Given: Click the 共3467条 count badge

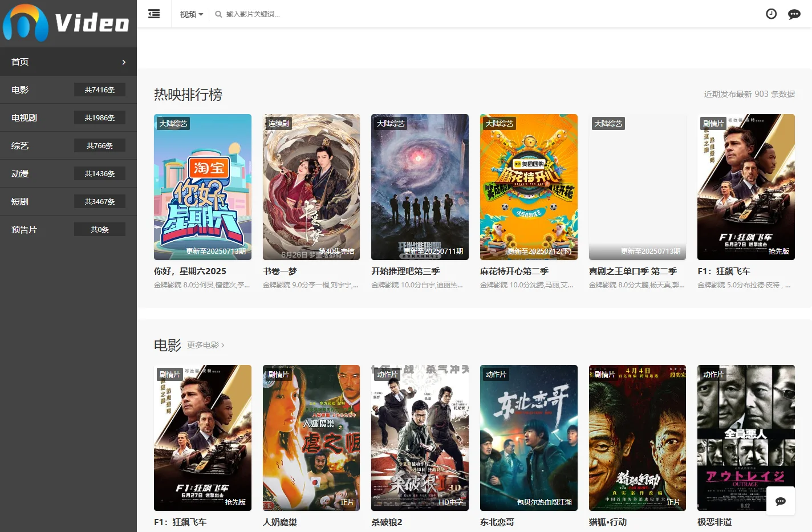Looking at the screenshot, I should (x=100, y=201).
